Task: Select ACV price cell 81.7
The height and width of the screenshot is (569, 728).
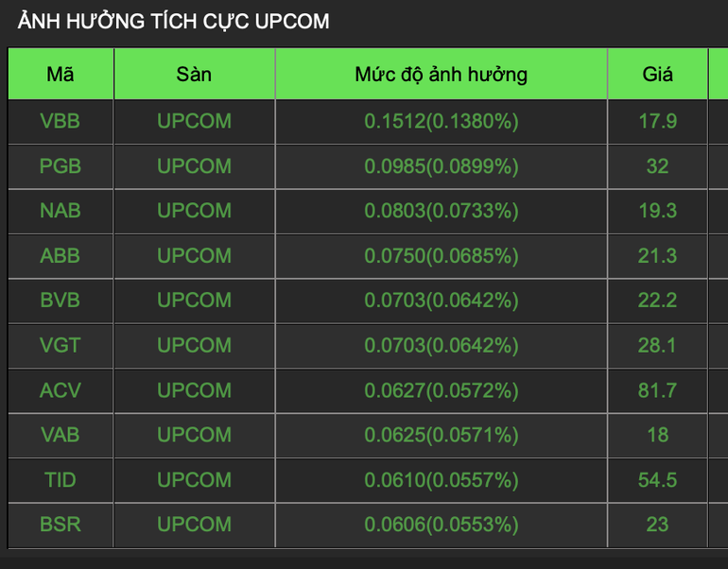Action: [657, 390]
